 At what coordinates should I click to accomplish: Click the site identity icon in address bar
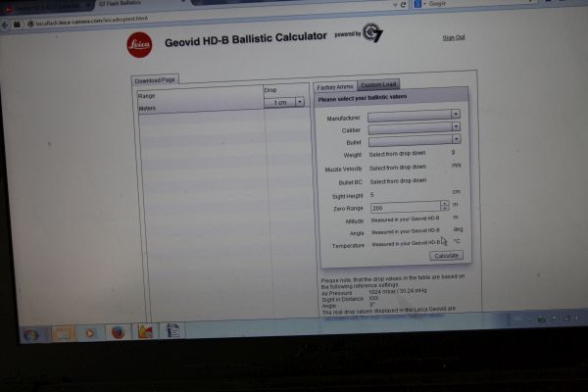(x=30, y=24)
